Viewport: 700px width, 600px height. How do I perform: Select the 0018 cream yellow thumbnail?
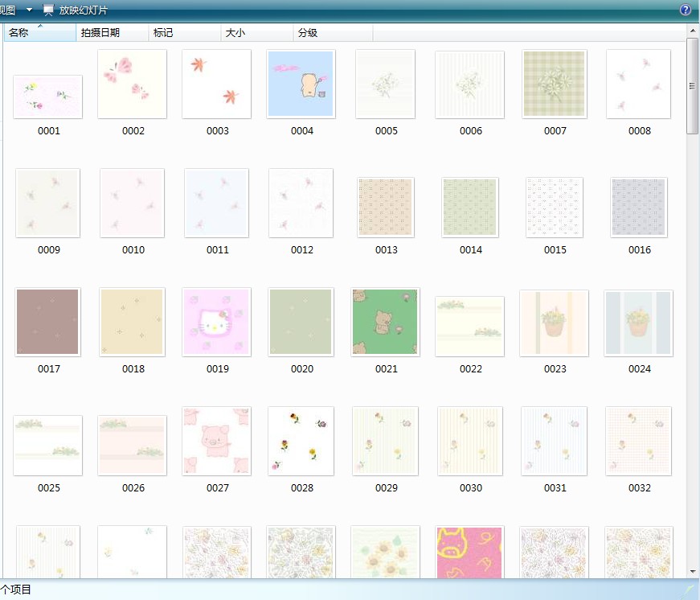click(x=132, y=322)
